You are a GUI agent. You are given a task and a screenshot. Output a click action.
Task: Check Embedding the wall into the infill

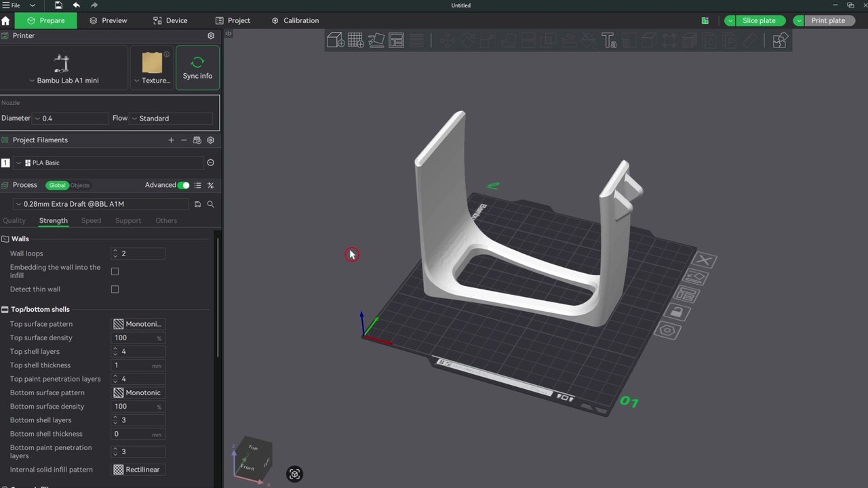[115, 272]
